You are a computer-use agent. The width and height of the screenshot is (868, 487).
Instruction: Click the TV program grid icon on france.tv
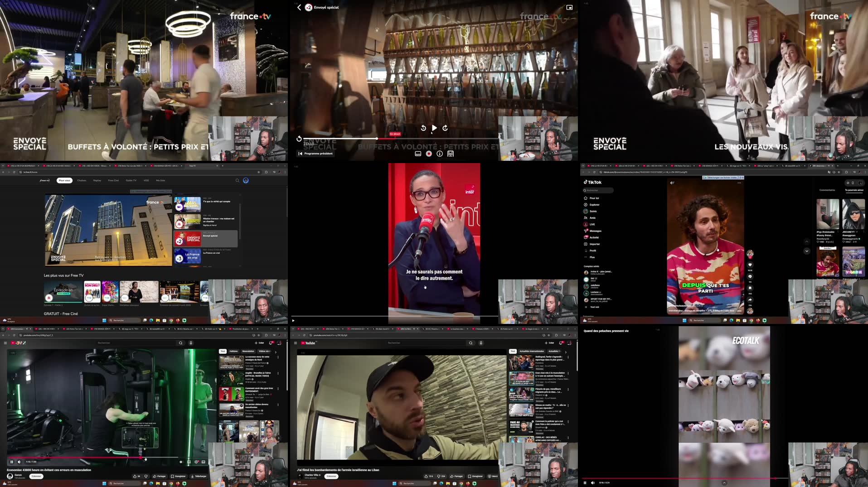(x=450, y=154)
